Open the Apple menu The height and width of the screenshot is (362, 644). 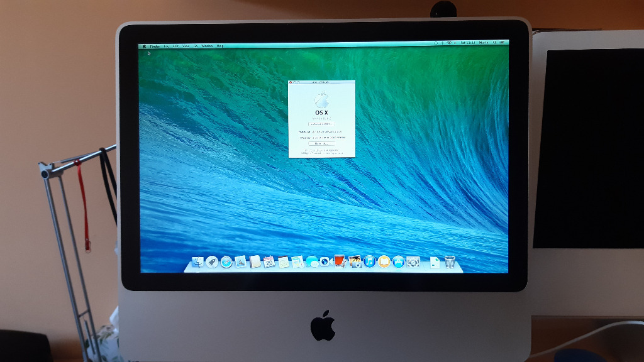[144, 47]
